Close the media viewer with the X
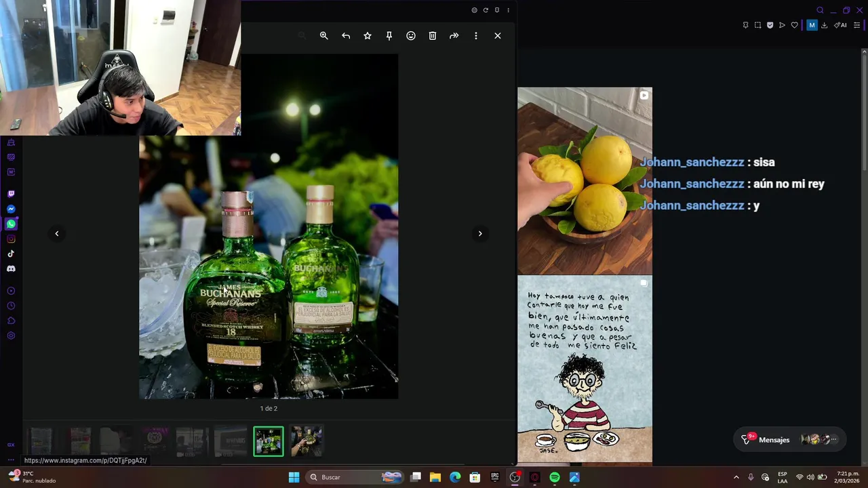This screenshot has width=868, height=488. [498, 36]
